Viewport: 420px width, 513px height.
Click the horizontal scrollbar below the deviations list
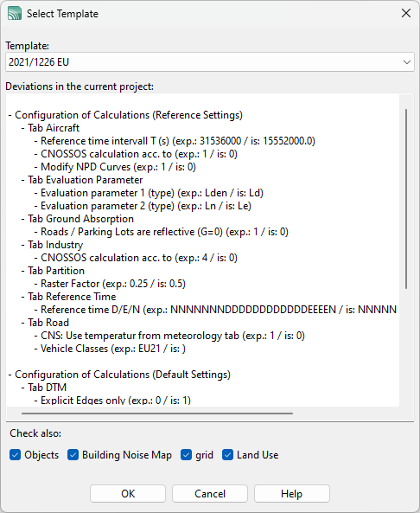tap(157, 414)
